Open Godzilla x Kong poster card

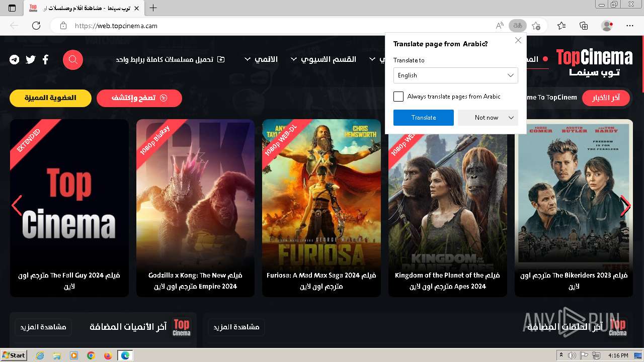pyautogui.click(x=195, y=208)
